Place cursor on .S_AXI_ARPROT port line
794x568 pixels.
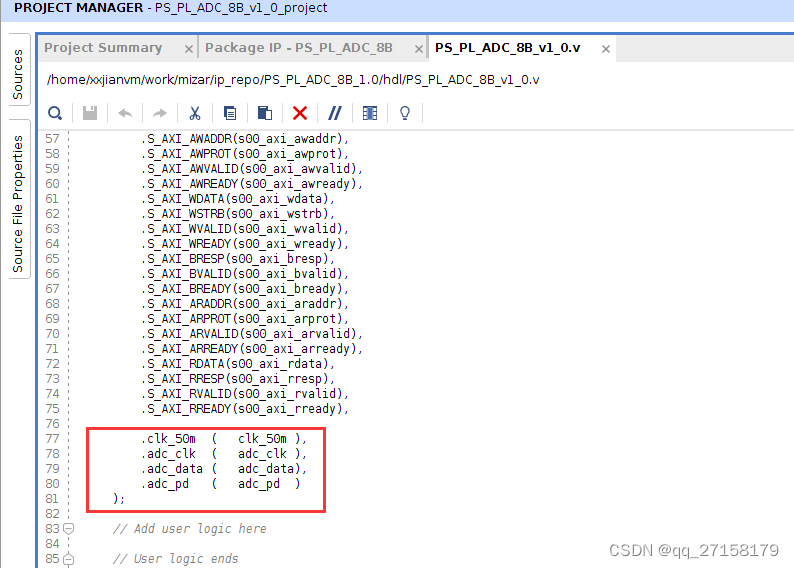[245, 319]
